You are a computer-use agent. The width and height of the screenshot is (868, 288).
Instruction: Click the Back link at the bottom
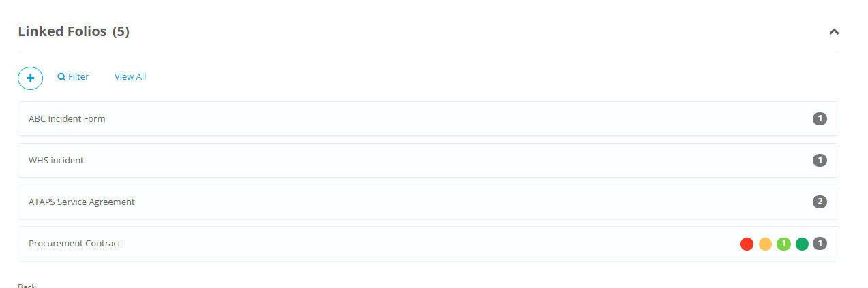tap(27, 286)
